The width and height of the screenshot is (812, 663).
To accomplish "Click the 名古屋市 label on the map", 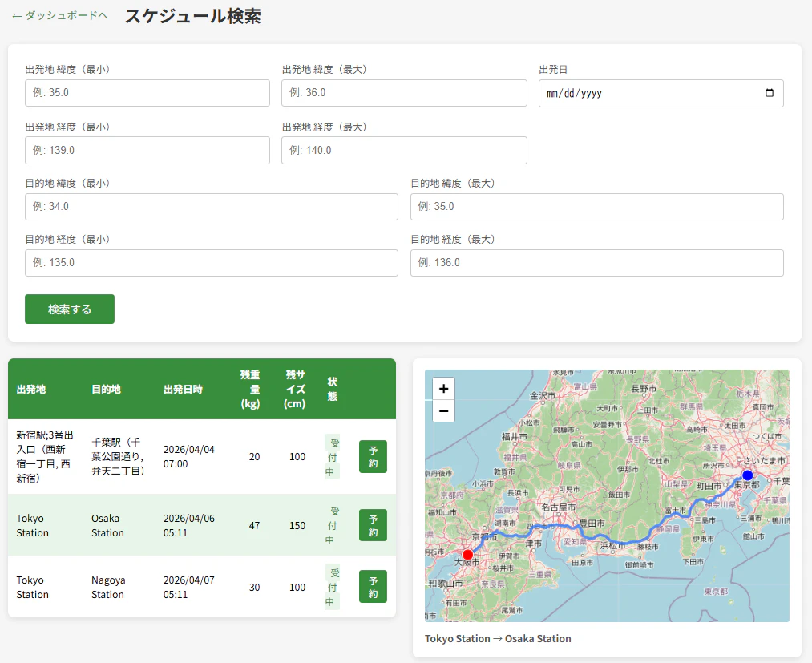I will pyautogui.click(x=558, y=507).
